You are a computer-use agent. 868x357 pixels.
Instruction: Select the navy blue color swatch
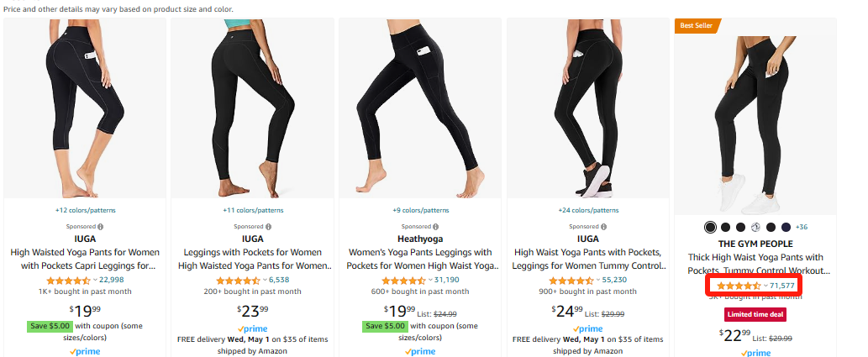[786, 227]
